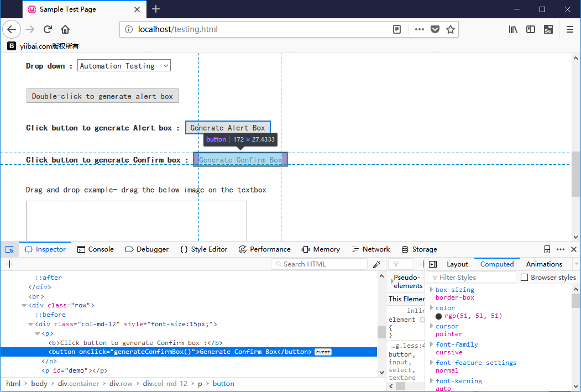Close the Sample Test Page tab

point(137,9)
